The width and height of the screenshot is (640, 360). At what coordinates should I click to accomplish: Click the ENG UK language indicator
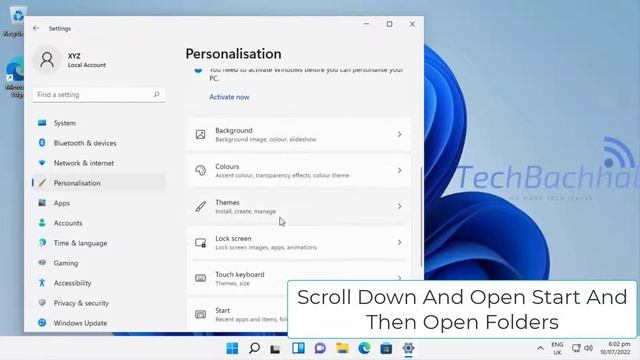(557, 348)
